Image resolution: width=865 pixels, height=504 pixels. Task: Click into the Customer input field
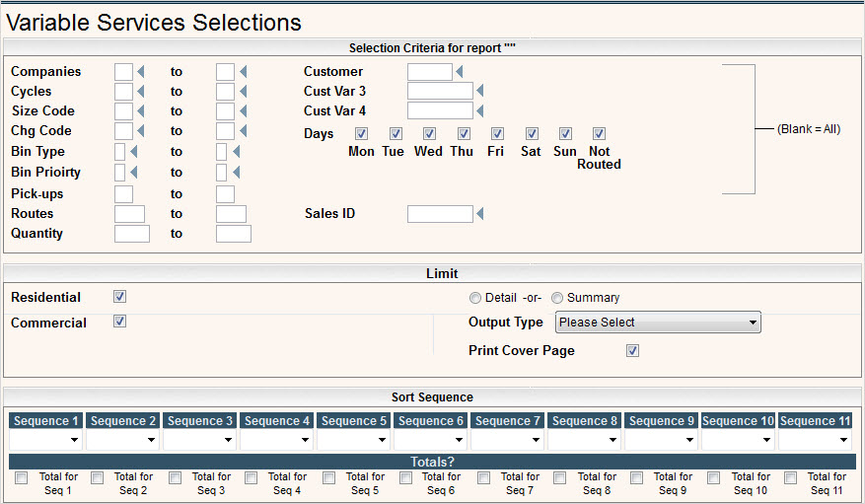click(430, 72)
